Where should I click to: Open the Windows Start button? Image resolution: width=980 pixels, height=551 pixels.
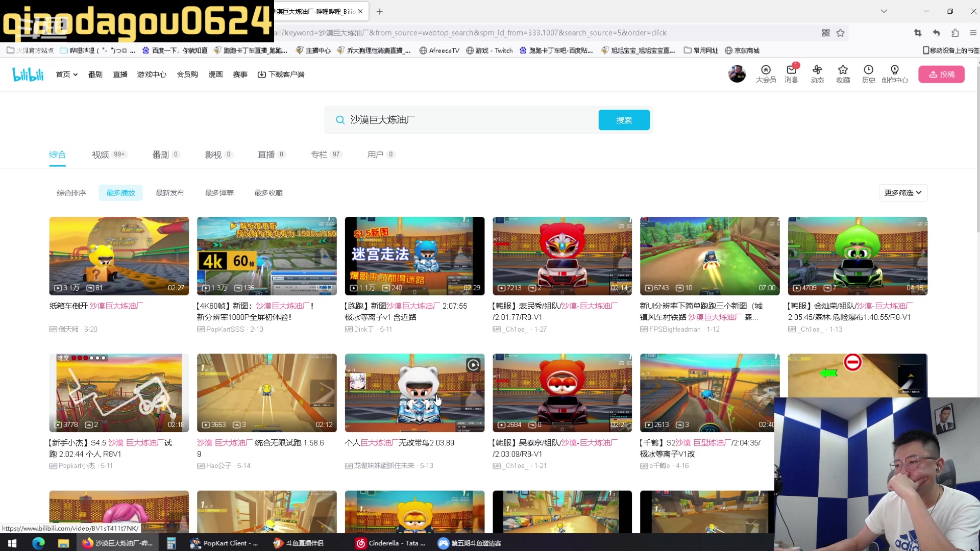pos(12,543)
